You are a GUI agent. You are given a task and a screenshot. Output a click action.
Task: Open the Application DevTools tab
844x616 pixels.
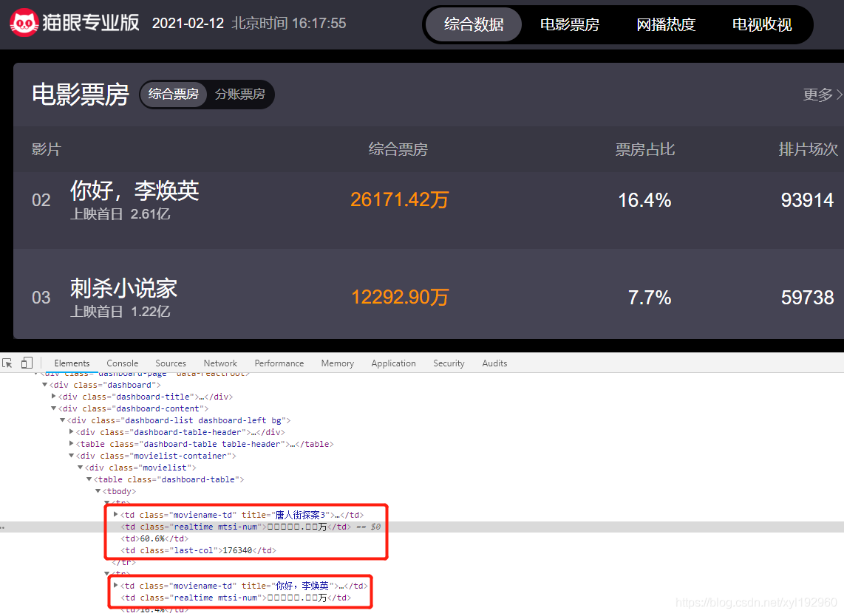(393, 363)
